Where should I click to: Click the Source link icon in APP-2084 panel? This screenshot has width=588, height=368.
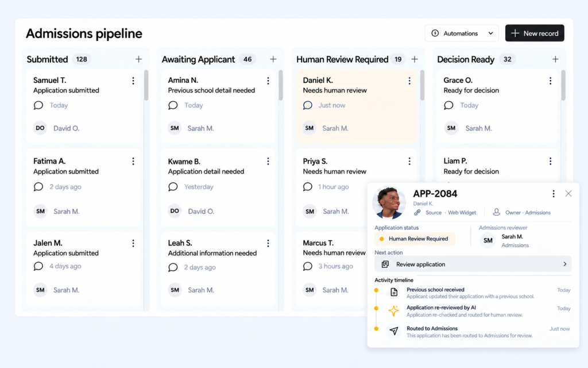click(417, 213)
